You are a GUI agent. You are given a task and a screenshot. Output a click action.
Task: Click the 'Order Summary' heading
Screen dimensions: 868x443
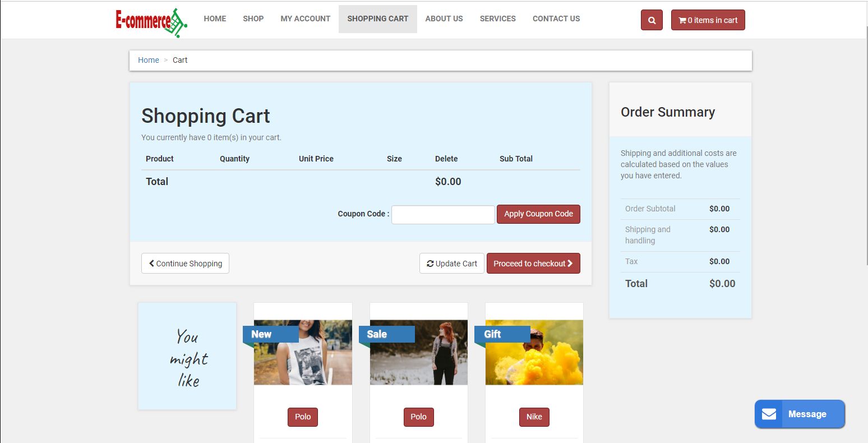pos(668,112)
